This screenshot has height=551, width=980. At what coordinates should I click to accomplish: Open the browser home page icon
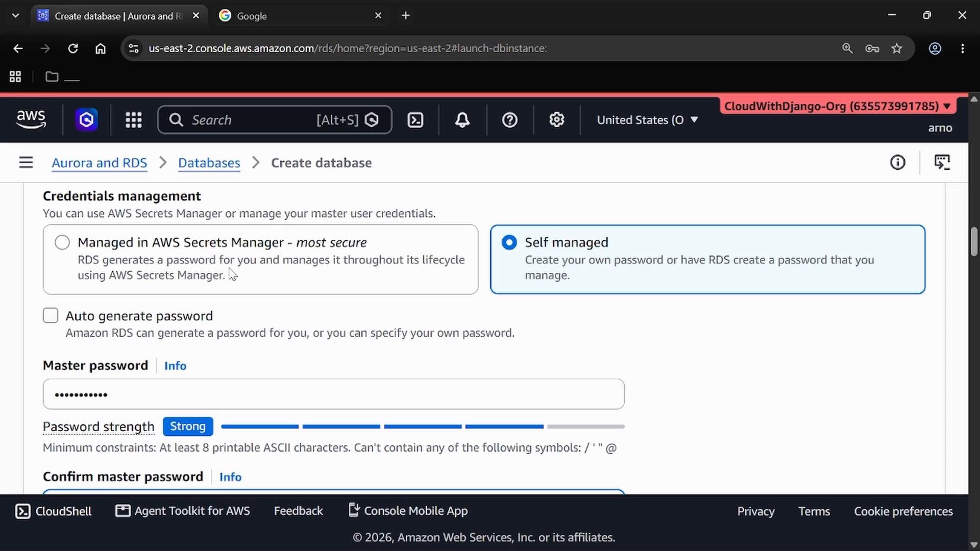pos(101,48)
